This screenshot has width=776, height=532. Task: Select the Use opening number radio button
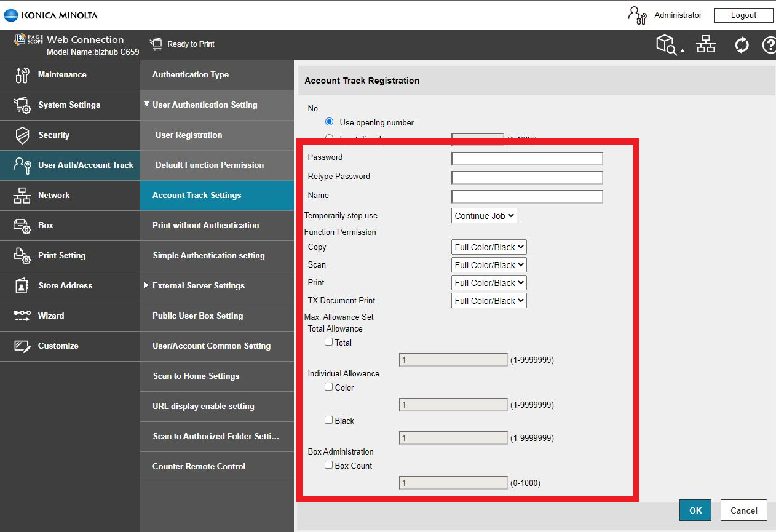coord(330,122)
